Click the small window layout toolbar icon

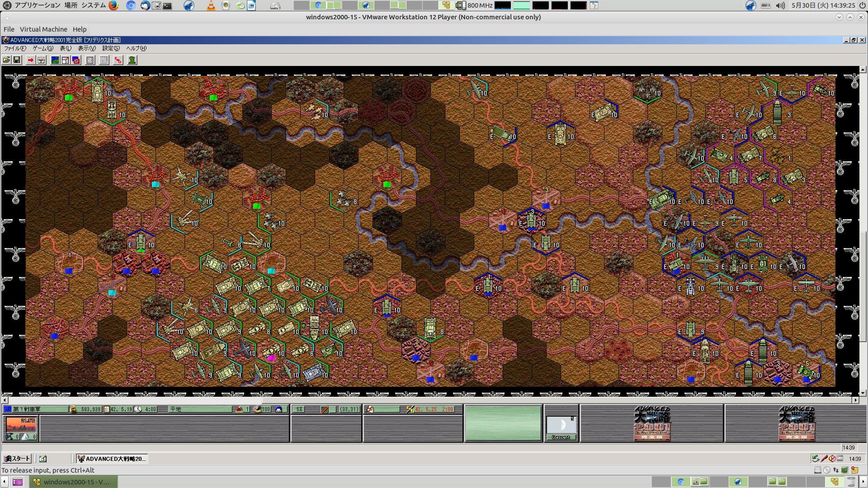[66, 60]
